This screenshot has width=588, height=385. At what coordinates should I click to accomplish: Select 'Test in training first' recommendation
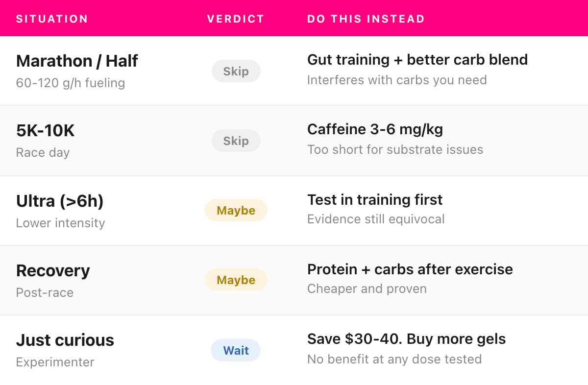pos(375,199)
